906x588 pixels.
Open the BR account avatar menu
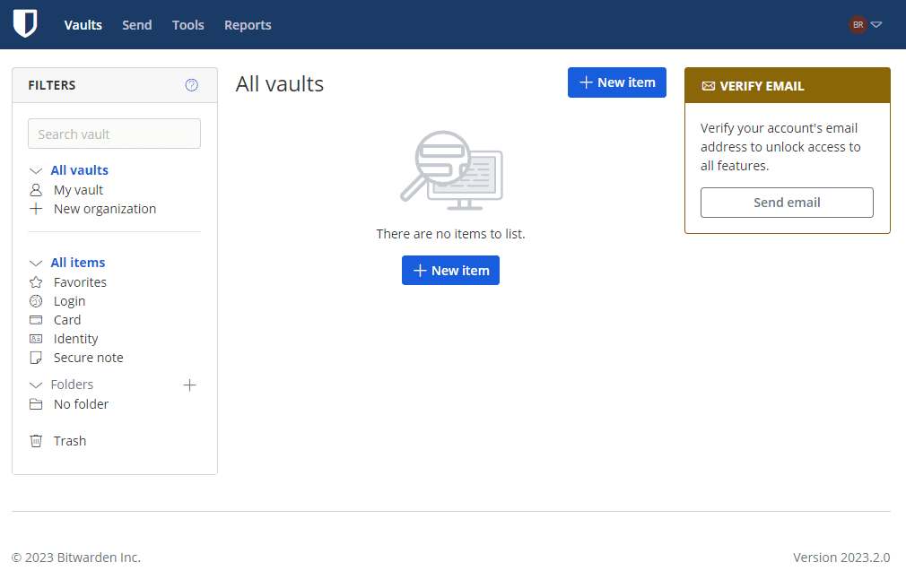click(858, 24)
